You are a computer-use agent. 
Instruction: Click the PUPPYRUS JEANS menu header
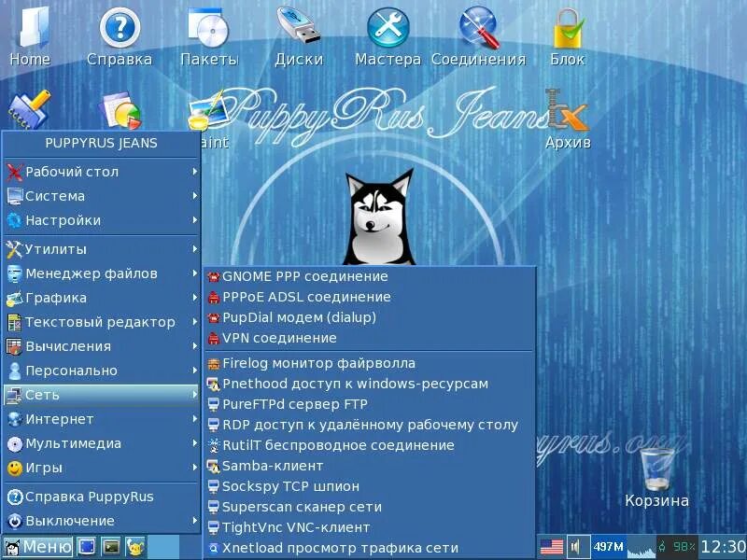coord(101,143)
